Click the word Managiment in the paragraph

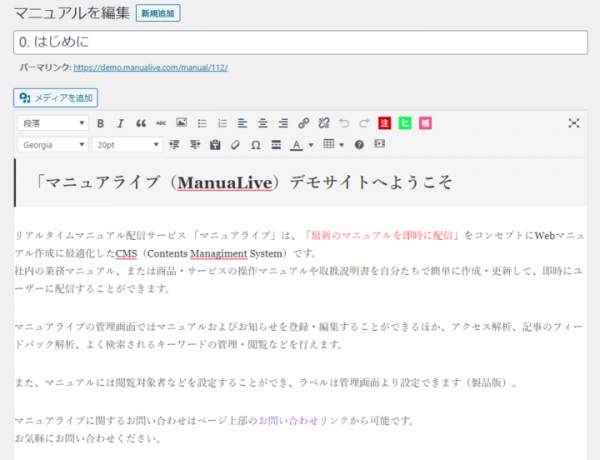tap(219, 254)
